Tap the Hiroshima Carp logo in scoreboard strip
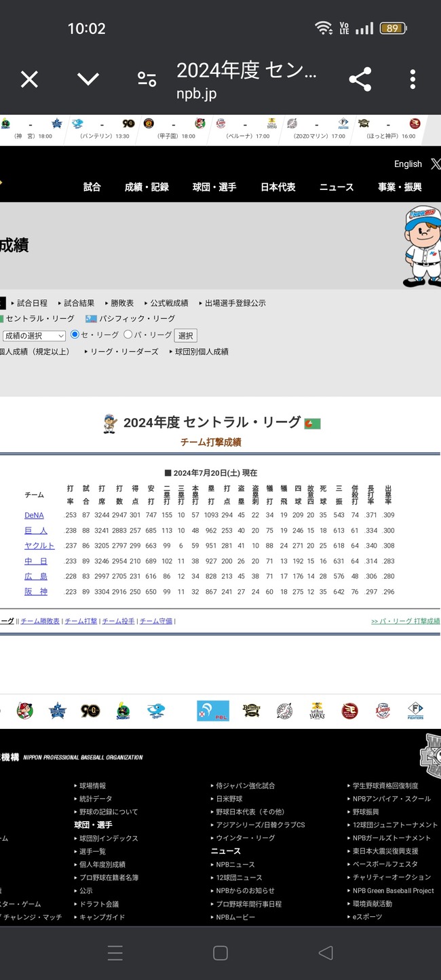Viewport: 441px width, 980px height. [199, 124]
